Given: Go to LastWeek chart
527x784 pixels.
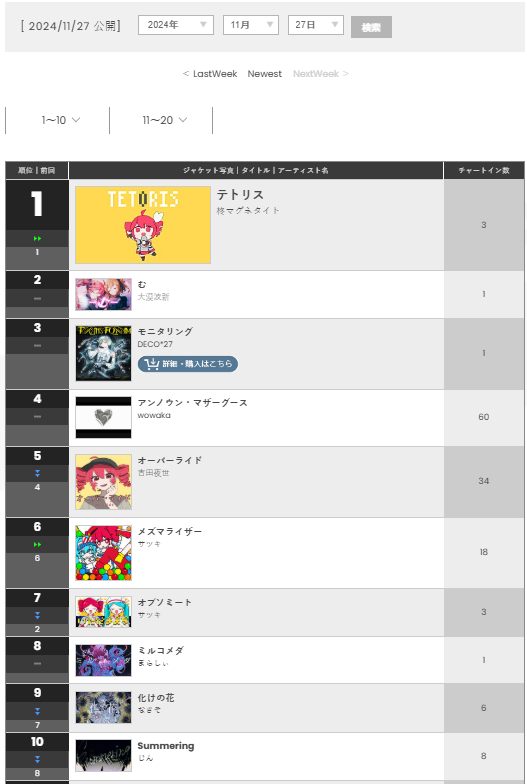Looking at the screenshot, I should click(210, 74).
